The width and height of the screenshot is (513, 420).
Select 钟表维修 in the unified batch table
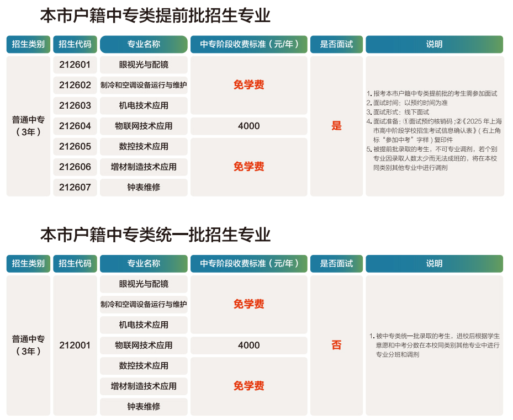[144, 407]
